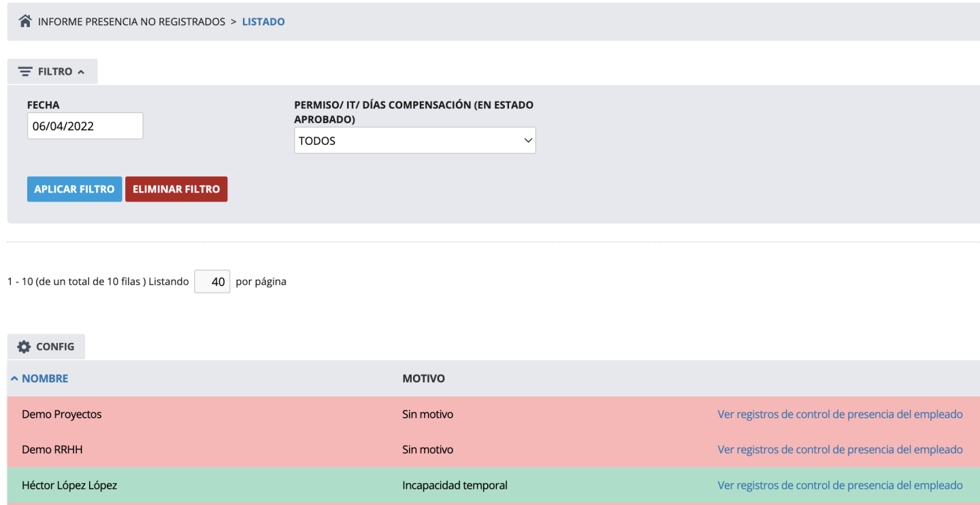Click the FILTRO tab label

pyautogui.click(x=55, y=71)
